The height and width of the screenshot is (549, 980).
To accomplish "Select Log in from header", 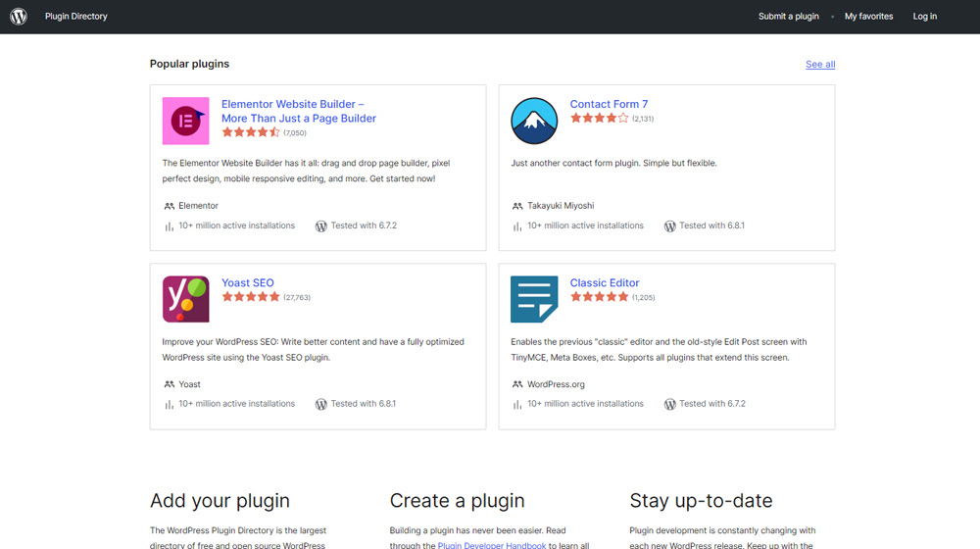I will (925, 17).
